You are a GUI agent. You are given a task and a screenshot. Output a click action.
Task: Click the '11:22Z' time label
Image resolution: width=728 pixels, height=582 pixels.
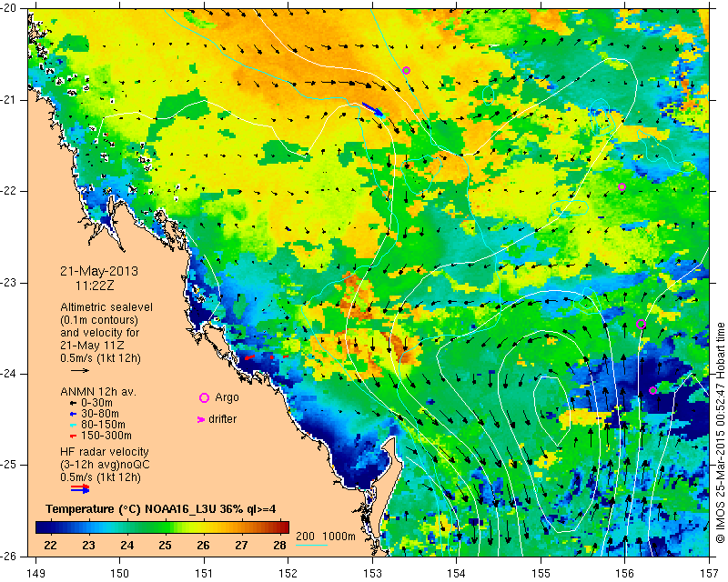[95, 286]
